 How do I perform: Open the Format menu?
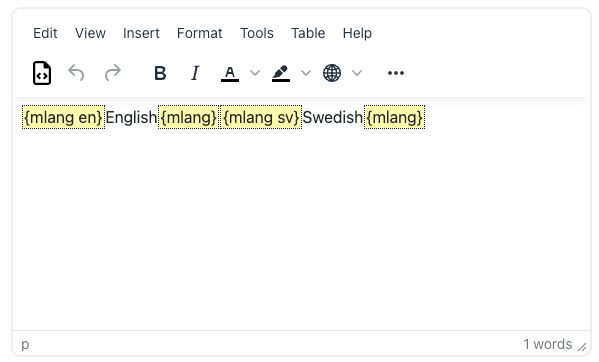pyautogui.click(x=199, y=33)
